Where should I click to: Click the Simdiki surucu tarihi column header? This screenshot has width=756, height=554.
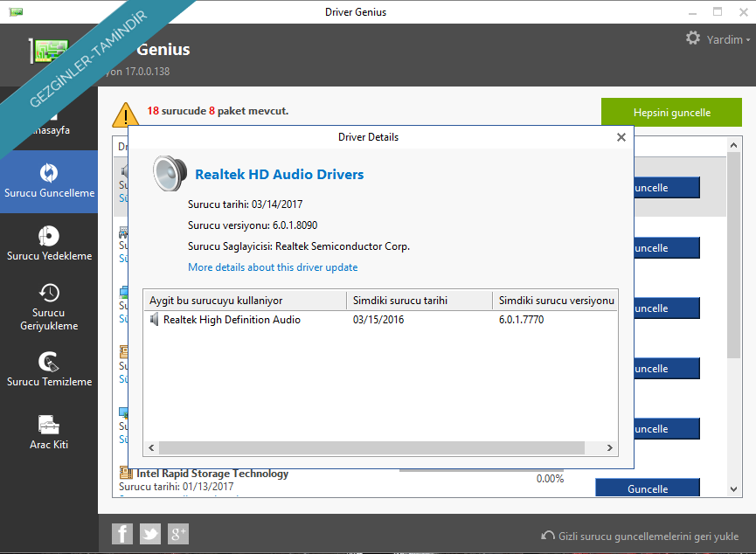point(420,301)
